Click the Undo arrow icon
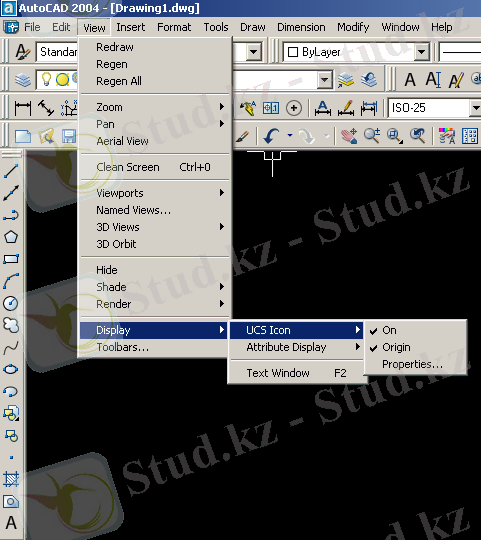481x540 pixels. tap(271, 136)
